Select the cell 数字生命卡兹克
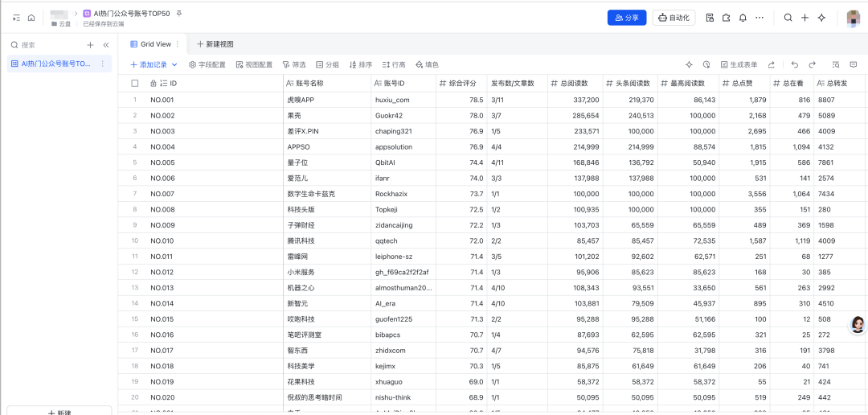This screenshot has width=868, height=415. pos(328,194)
